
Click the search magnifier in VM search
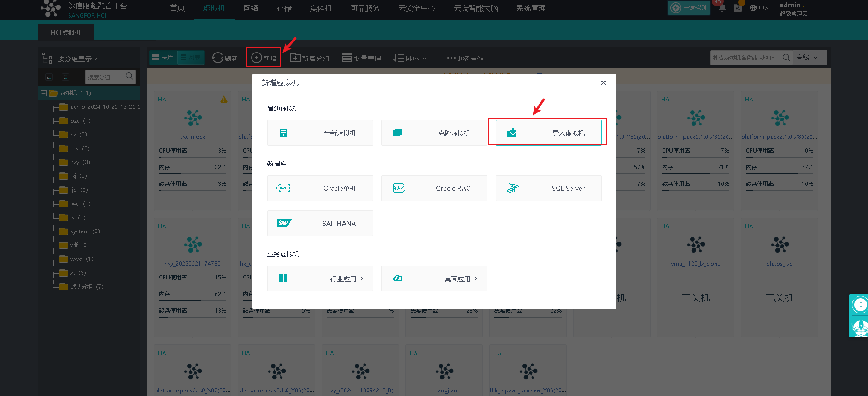tap(786, 58)
